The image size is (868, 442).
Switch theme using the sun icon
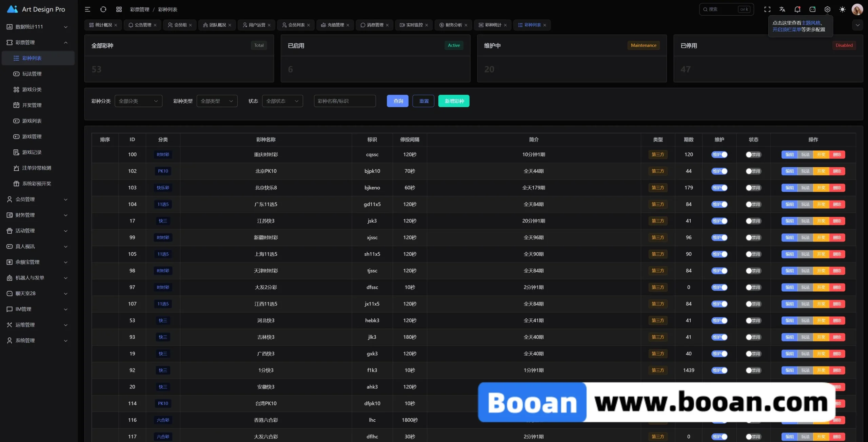[842, 9]
